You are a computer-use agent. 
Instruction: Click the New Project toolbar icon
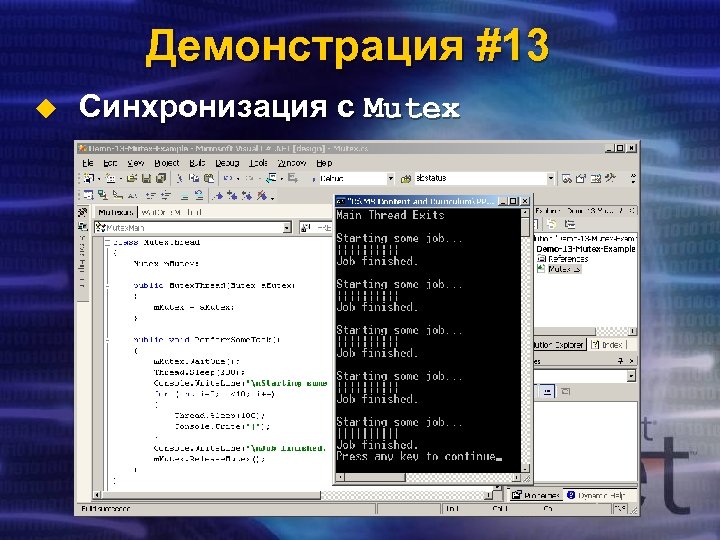89,178
